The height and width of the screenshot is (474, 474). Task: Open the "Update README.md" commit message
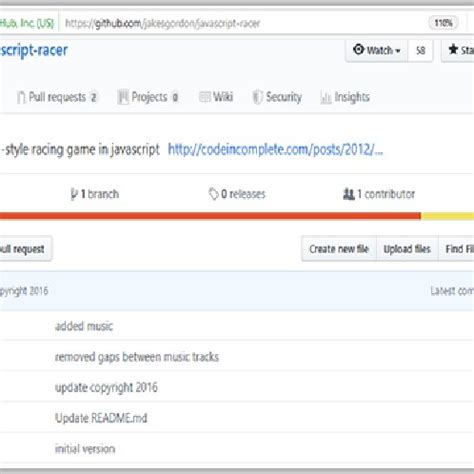coord(101,418)
